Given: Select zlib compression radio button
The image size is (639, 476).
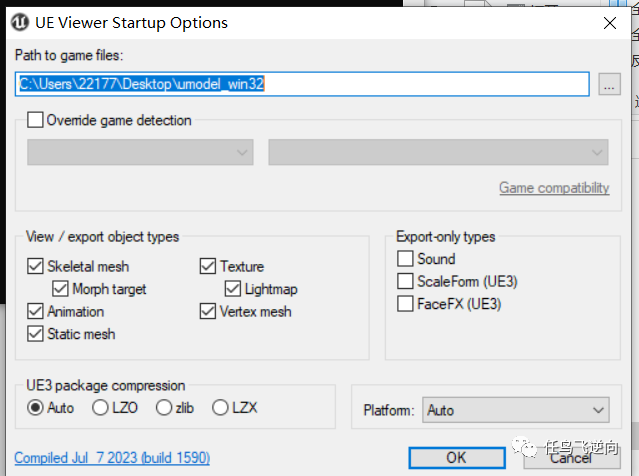Looking at the screenshot, I should point(164,408).
